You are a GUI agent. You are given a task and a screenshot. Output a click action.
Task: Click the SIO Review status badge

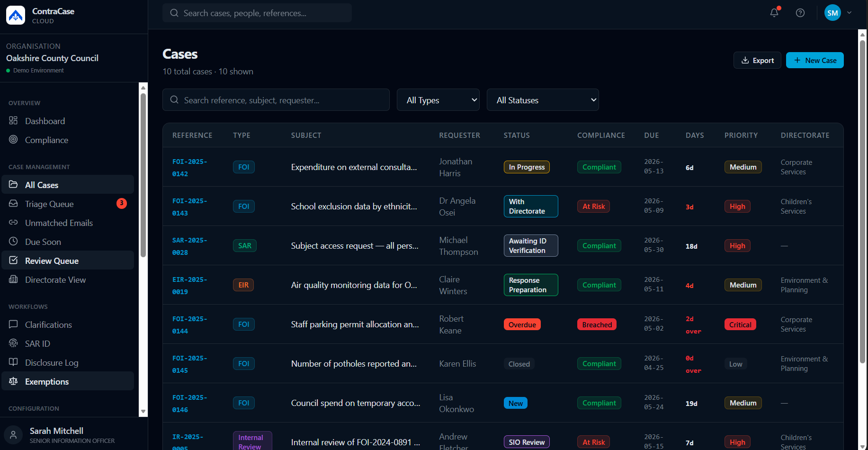tap(527, 442)
